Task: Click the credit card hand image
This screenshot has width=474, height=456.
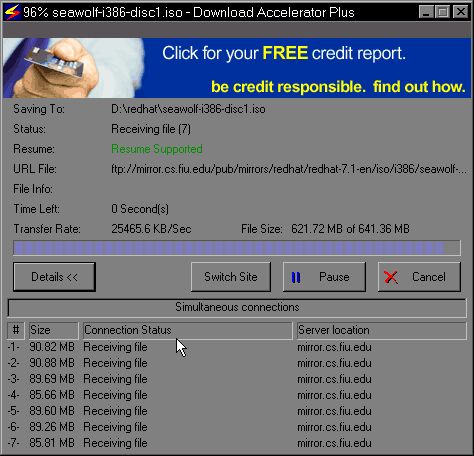Action: (x=73, y=68)
